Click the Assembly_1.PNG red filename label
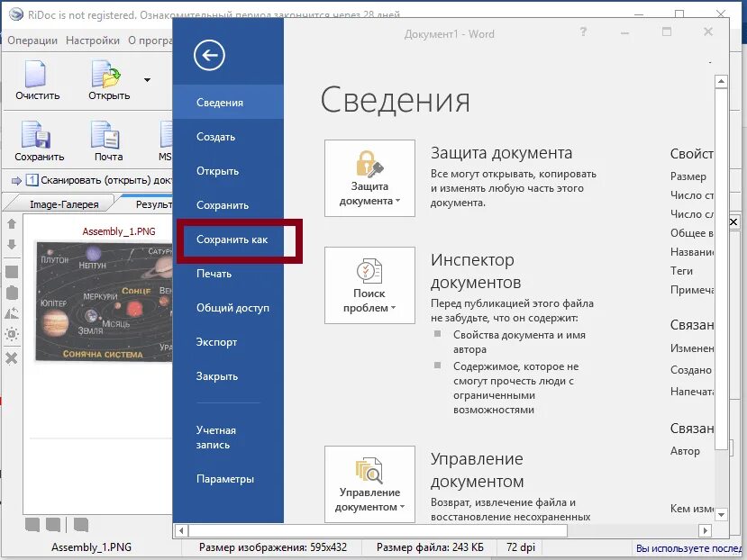 [119, 231]
